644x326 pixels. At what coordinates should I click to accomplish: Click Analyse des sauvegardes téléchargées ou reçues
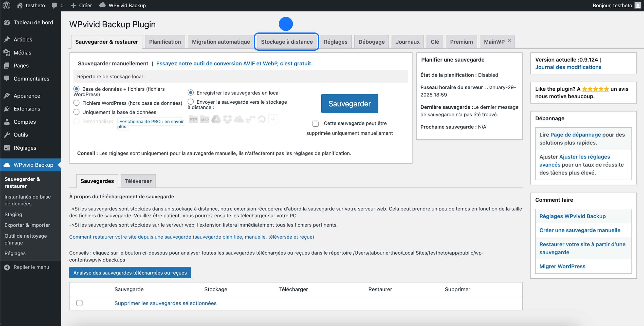pos(130,273)
